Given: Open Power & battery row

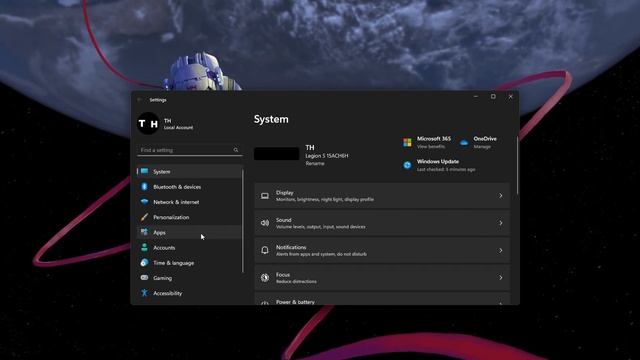Looking at the screenshot, I should tap(382, 299).
